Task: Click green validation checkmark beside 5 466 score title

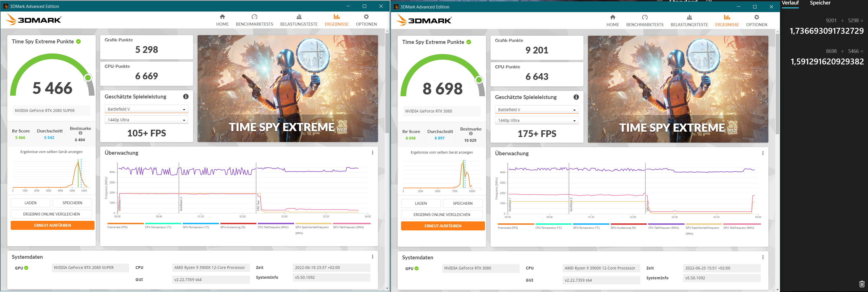Action: (79, 41)
